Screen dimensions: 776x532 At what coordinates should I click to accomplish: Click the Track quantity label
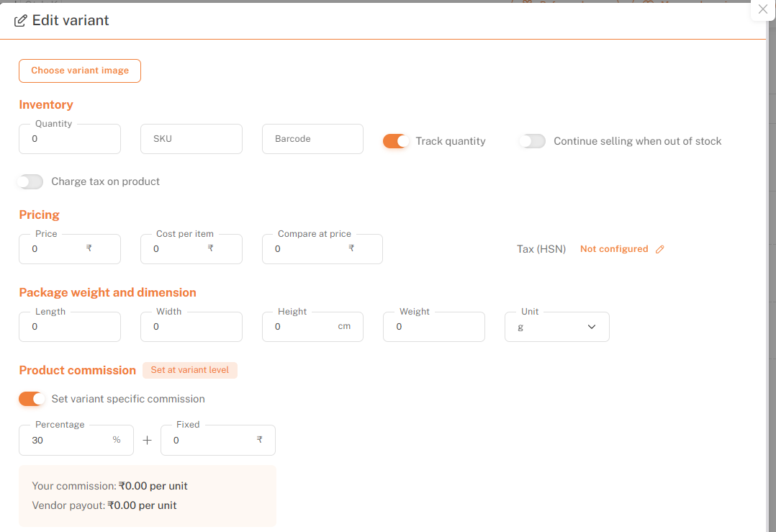pyautogui.click(x=451, y=141)
